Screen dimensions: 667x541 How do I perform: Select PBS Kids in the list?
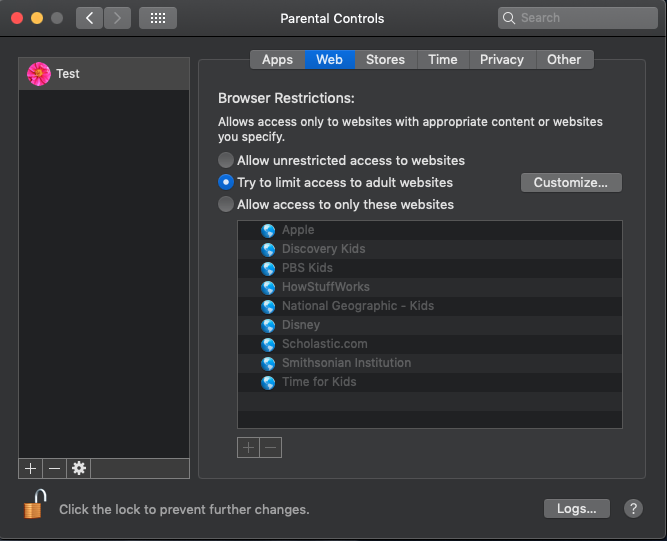pyautogui.click(x=430, y=268)
